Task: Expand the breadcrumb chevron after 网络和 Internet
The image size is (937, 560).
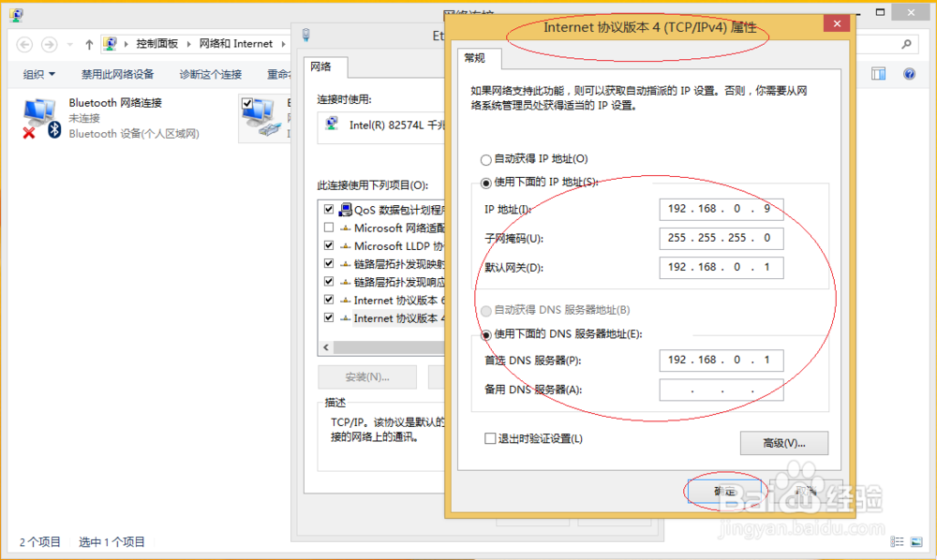Action: point(282,43)
